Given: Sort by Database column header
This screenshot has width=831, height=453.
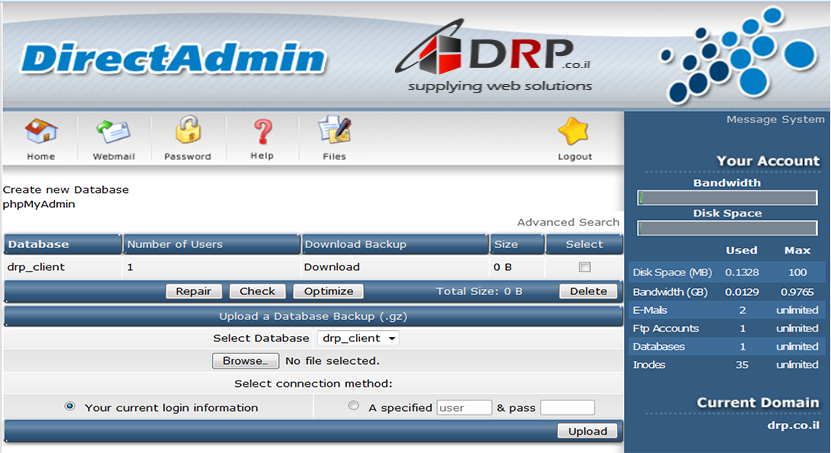Looking at the screenshot, I should click(x=39, y=244).
